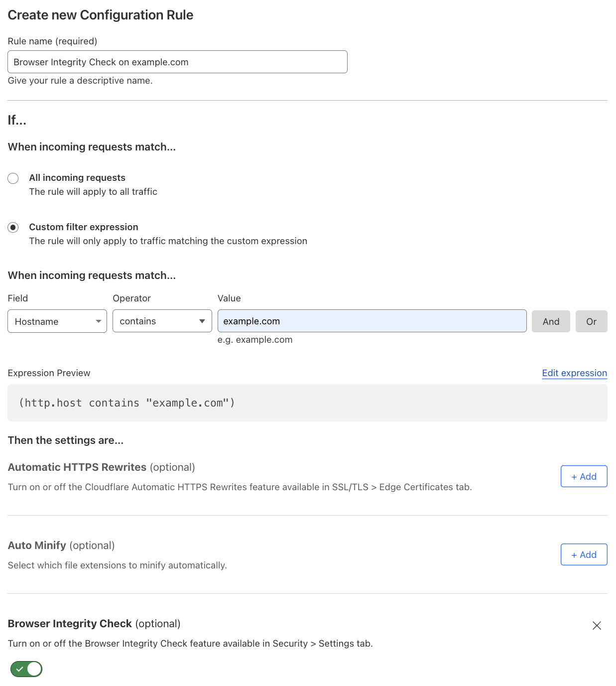Screen dimensions: 616x686
Task: Add Automatic HTTPS Rewrites setting
Action: tap(584, 476)
